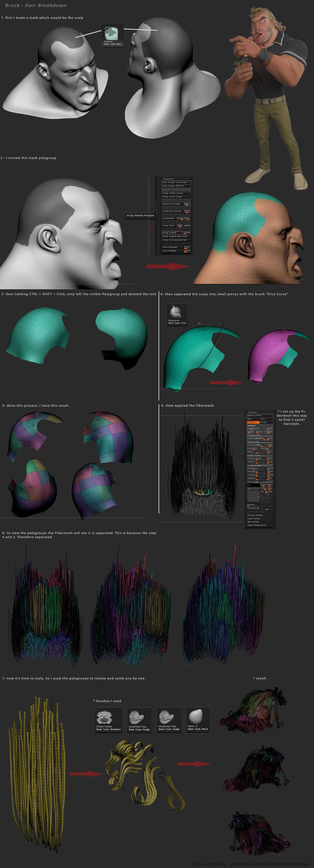The image size is (314, 868).
Task: Click the From Polypaint button
Action: click(173, 247)
